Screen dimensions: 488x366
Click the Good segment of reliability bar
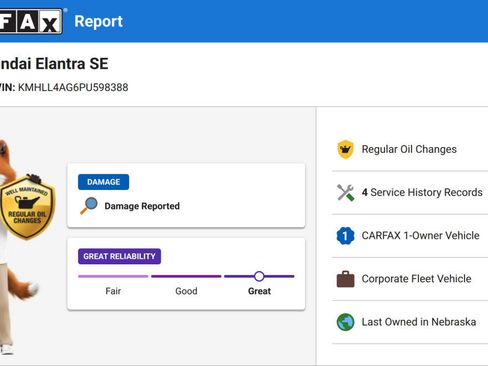(186, 276)
